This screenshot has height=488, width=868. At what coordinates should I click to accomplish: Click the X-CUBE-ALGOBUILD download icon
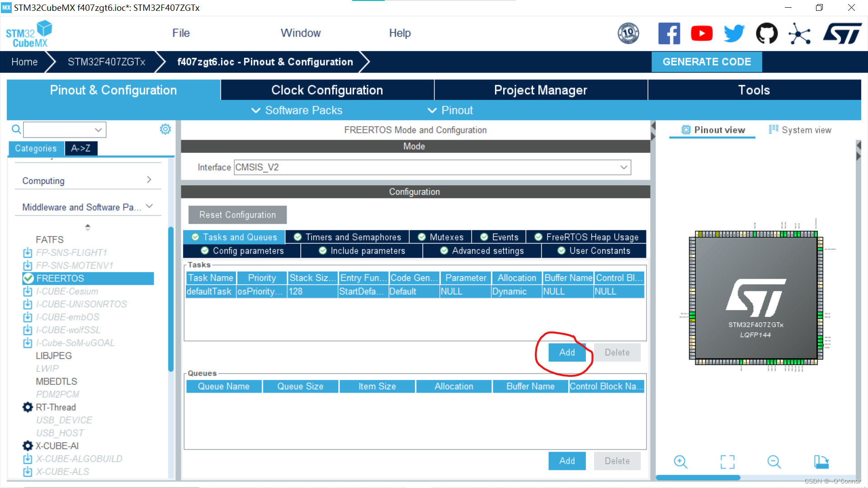(28, 459)
